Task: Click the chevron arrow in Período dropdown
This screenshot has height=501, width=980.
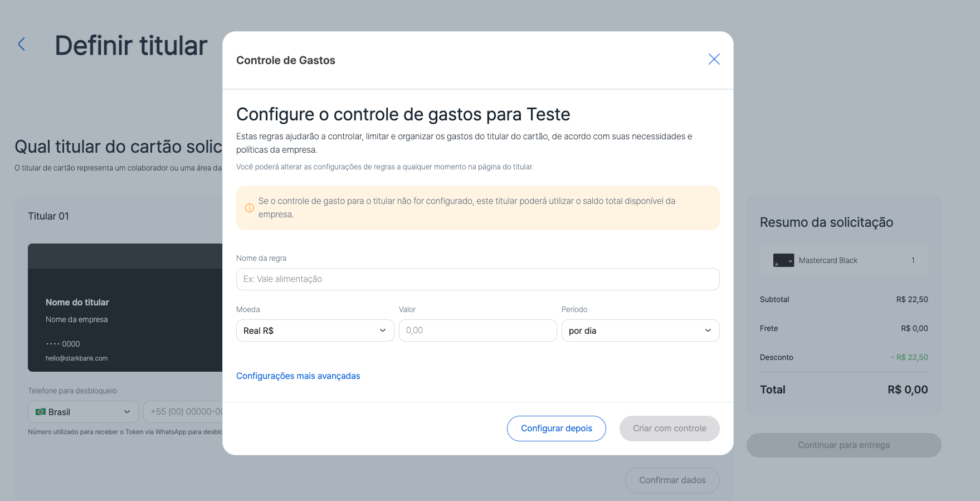Action: pos(708,330)
